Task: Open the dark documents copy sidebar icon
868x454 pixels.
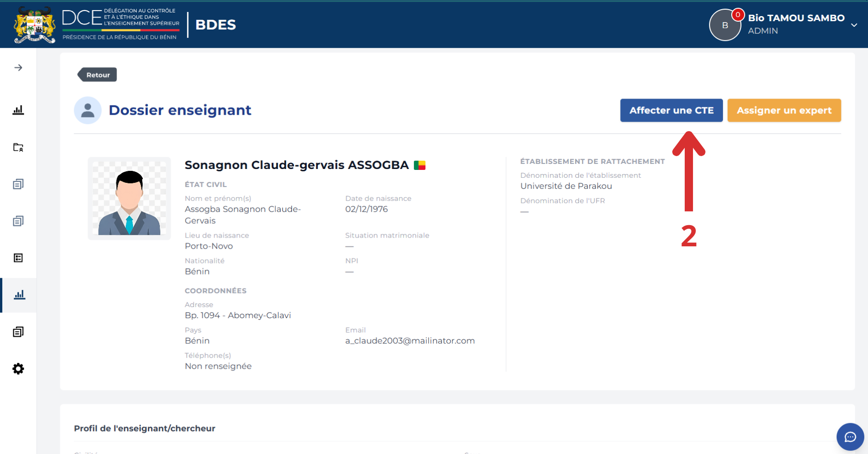Action: click(x=18, y=332)
